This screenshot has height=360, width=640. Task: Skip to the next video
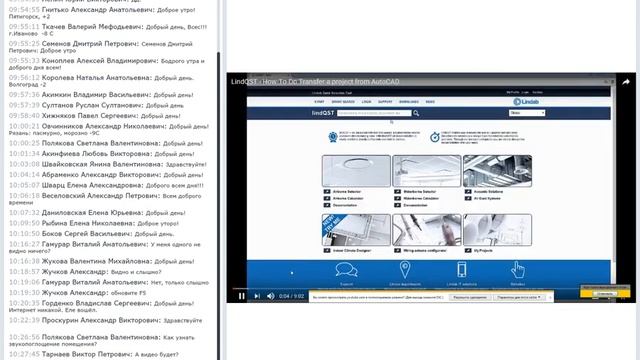(257, 296)
